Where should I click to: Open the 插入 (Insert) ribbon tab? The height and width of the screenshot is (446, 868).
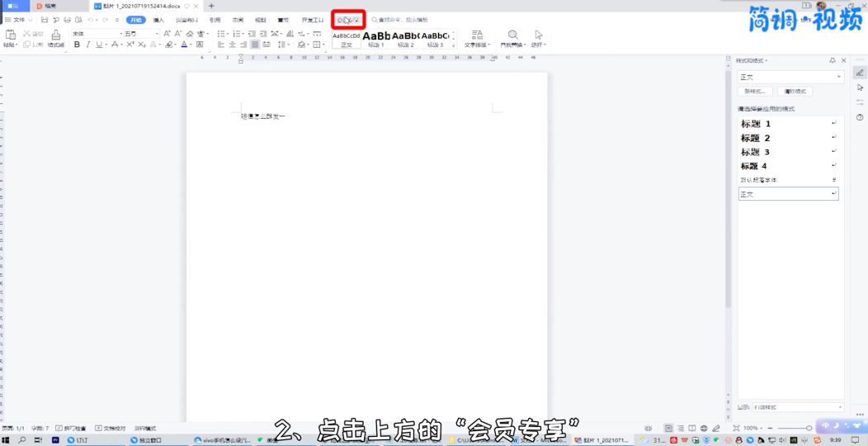pyautogui.click(x=158, y=19)
